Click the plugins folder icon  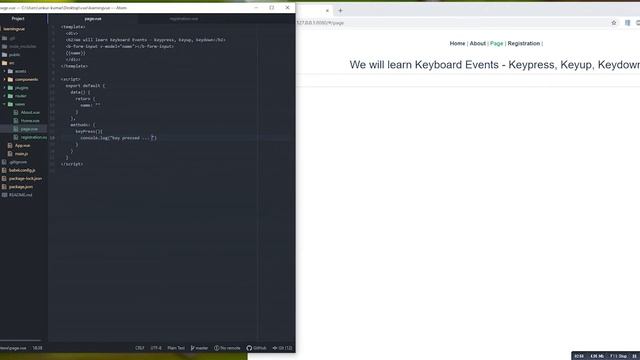[11, 88]
